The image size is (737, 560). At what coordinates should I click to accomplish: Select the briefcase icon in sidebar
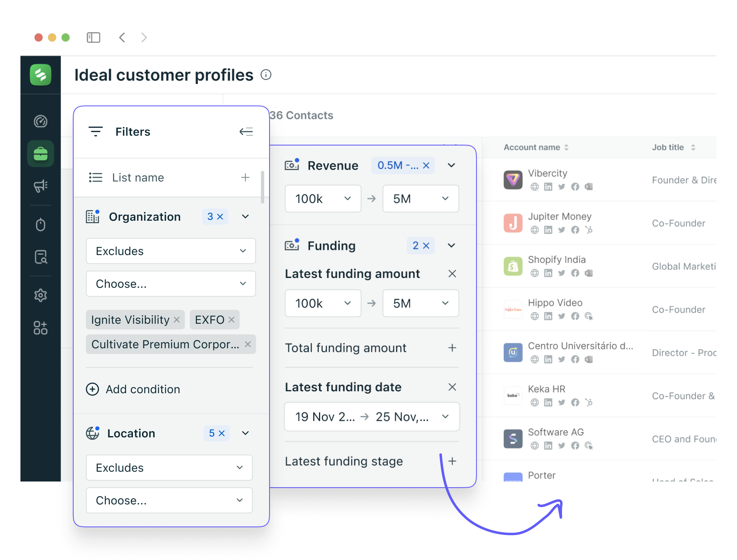[40, 154]
